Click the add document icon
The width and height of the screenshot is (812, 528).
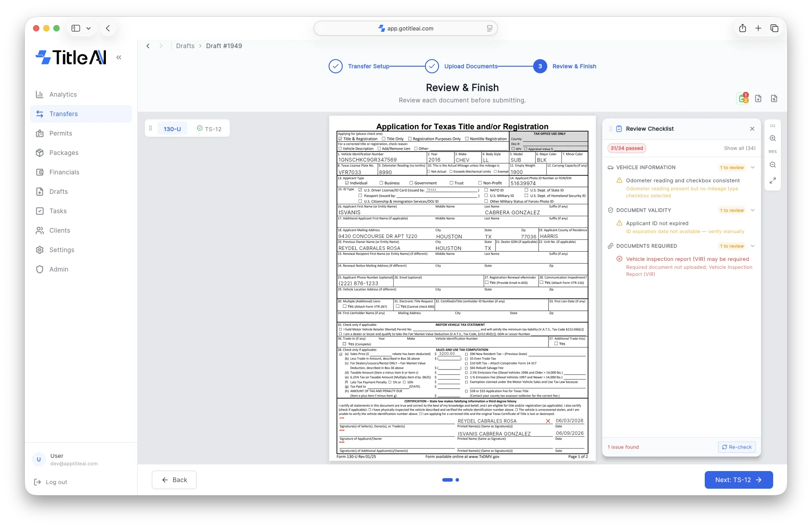click(x=758, y=98)
